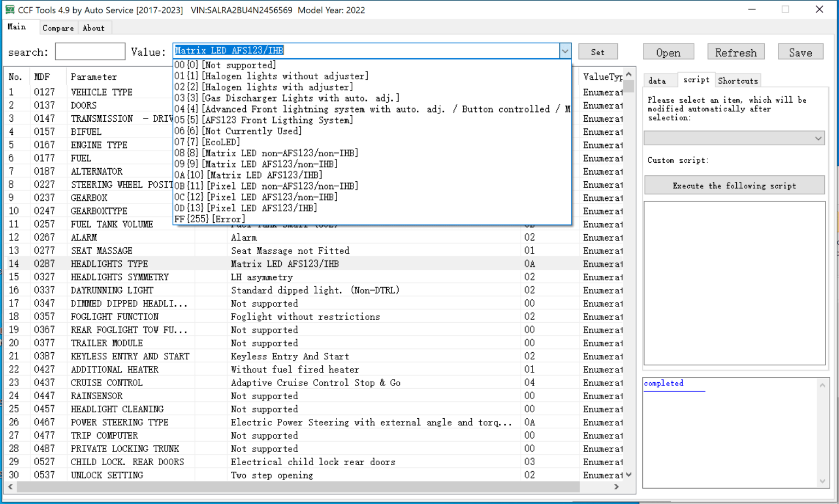
Task: Click the Save button
Action: (800, 51)
